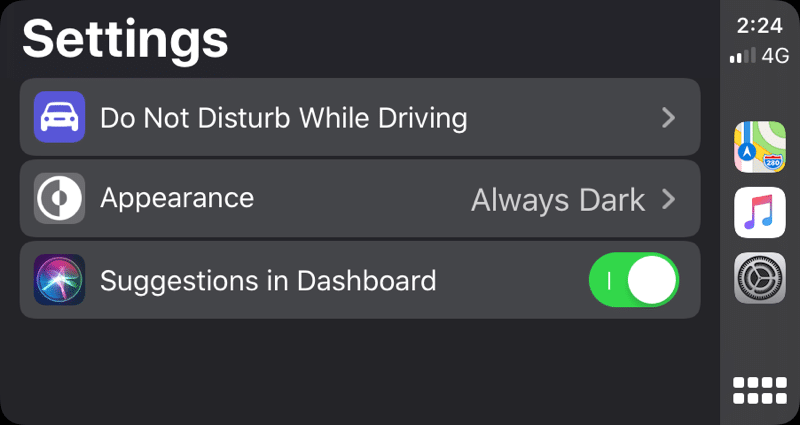Tap the Settings gear app icon
800x425 pixels.
[x=760, y=278]
